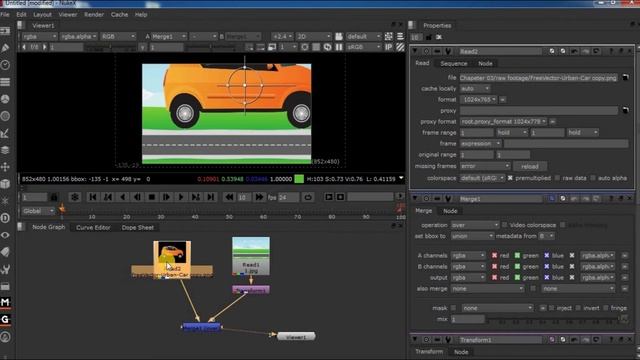Open the Filter nodes toolbar icon
The width and height of the screenshot is (640, 360).
coord(5,116)
